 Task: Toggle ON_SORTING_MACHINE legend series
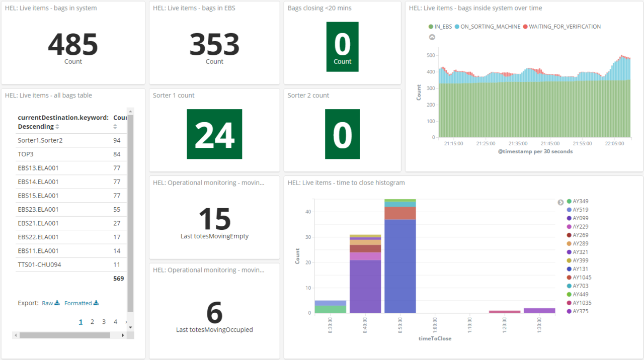[x=488, y=27]
